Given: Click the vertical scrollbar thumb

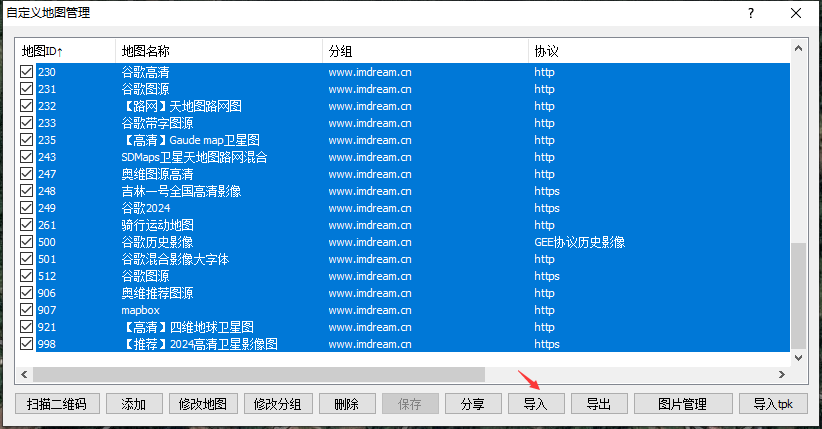Looking at the screenshot, I should (x=798, y=296).
